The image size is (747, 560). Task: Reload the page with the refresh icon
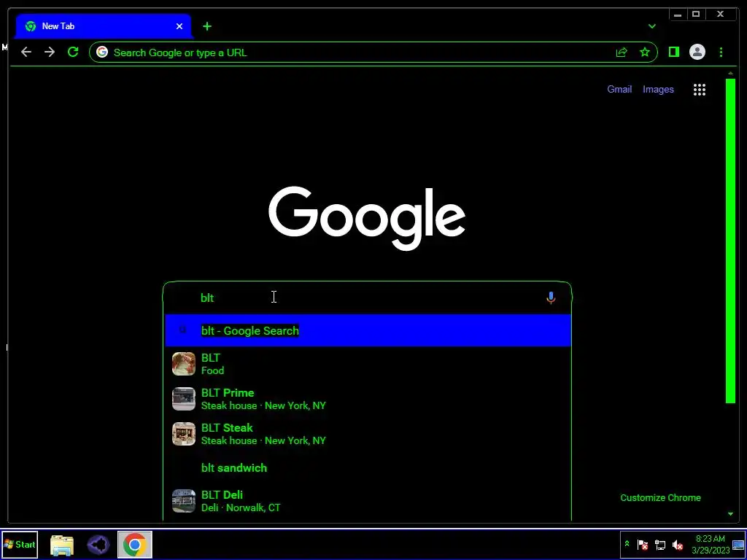point(73,52)
